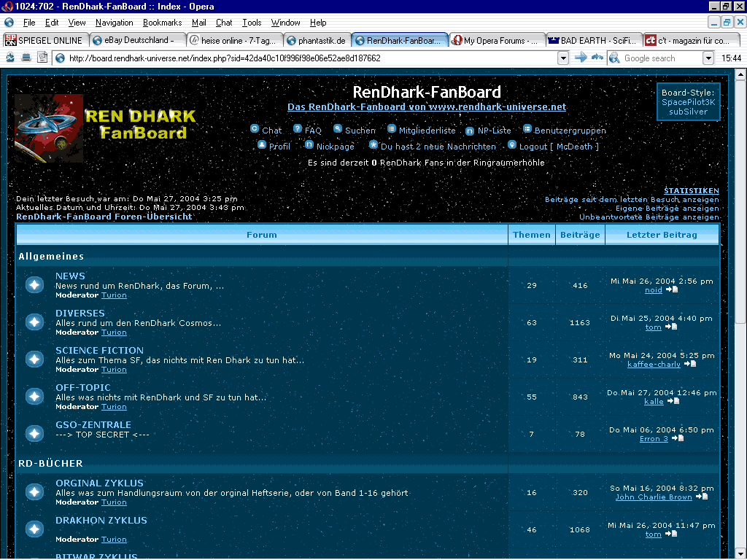This screenshot has height=560, width=747.
Task: Select the subSilver board style
Action: tap(688, 112)
